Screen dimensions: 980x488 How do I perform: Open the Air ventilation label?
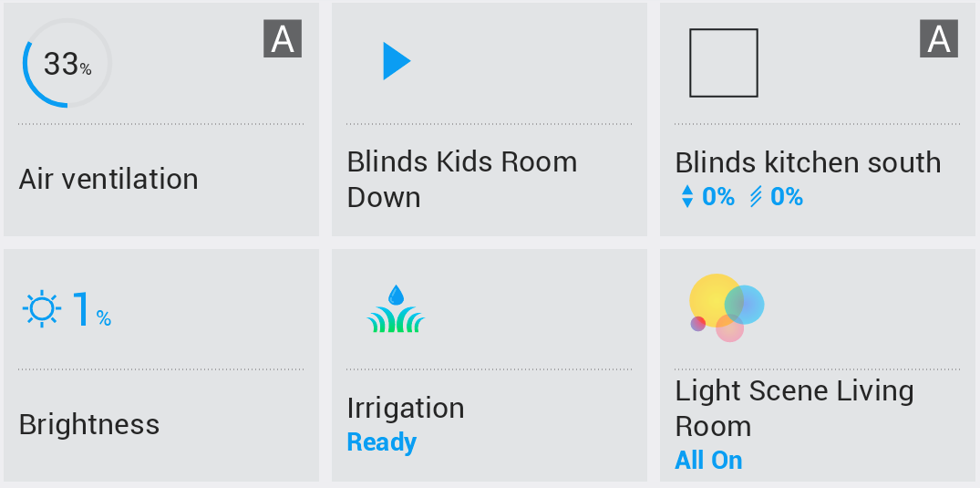click(x=108, y=179)
